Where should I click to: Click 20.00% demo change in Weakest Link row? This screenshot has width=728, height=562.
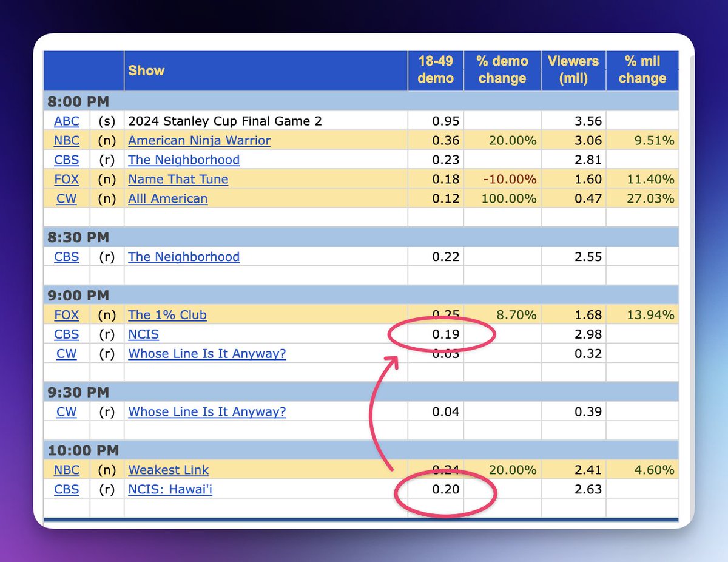coord(513,470)
